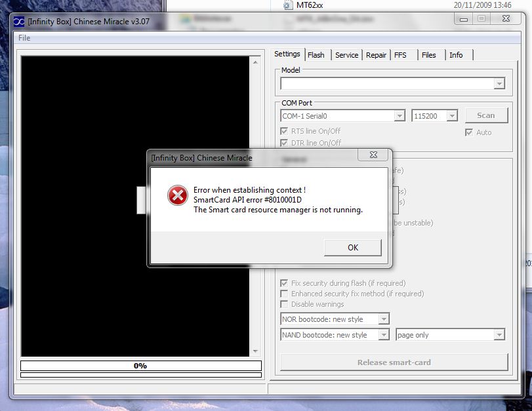Click the Infinity Box title bar icon

[19, 22]
